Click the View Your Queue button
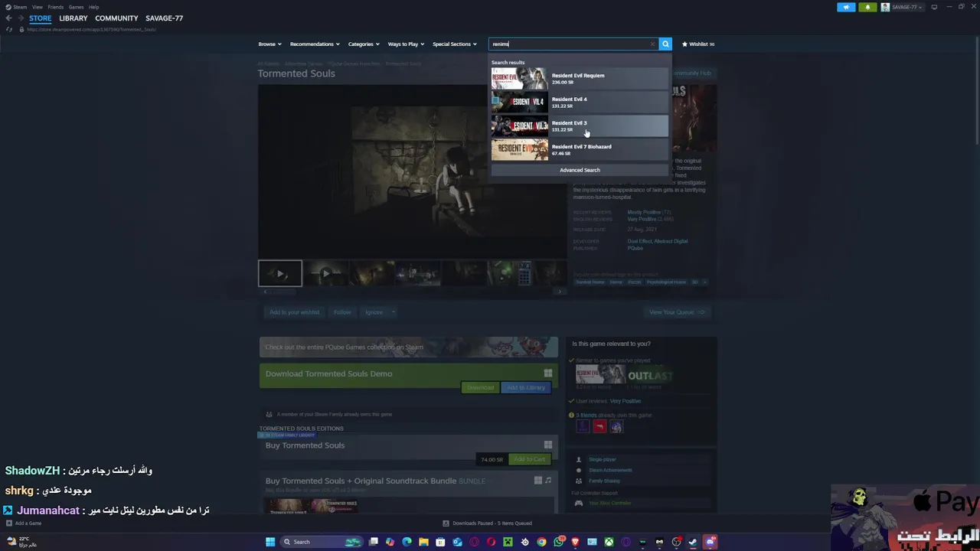Screen dimensions: 980x551 coord(677,312)
